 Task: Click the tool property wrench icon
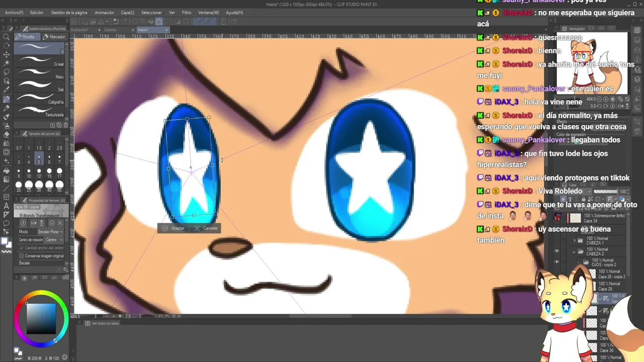click(66, 269)
